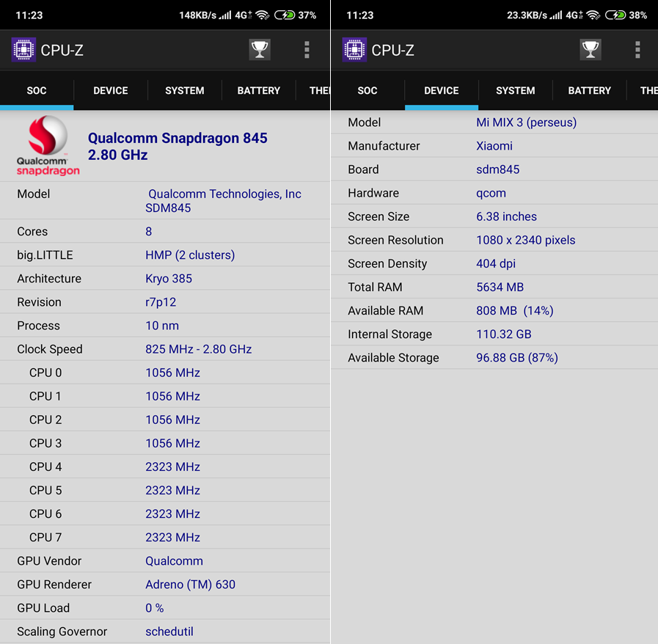Tap the CPU 5 row label
This screenshot has width=658, height=644.
click(x=45, y=490)
